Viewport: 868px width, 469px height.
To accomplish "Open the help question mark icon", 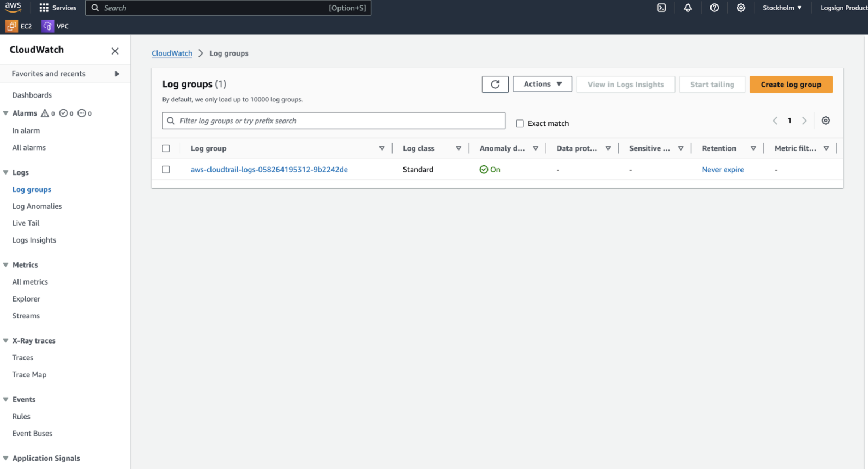I will tap(714, 8).
